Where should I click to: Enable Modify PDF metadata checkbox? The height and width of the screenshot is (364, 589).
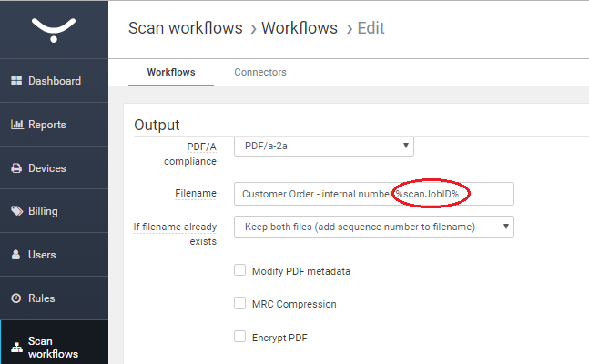coord(240,270)
